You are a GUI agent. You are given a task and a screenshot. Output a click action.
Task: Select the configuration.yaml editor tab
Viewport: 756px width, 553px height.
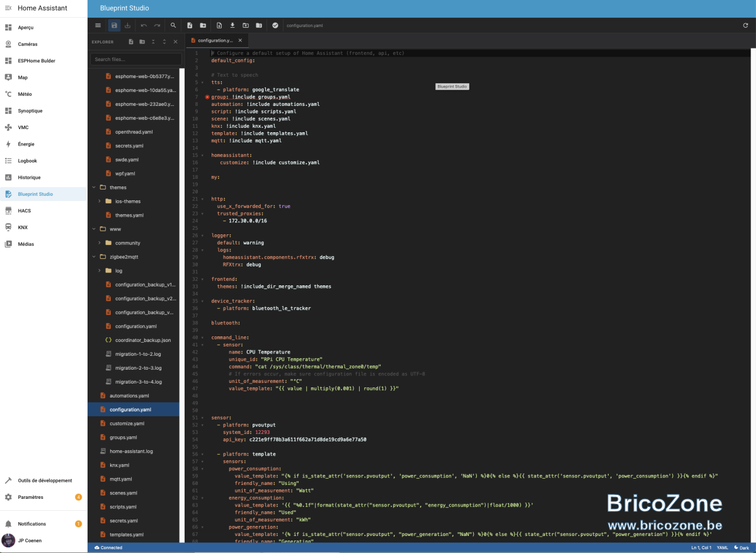(x=216, y=40)
